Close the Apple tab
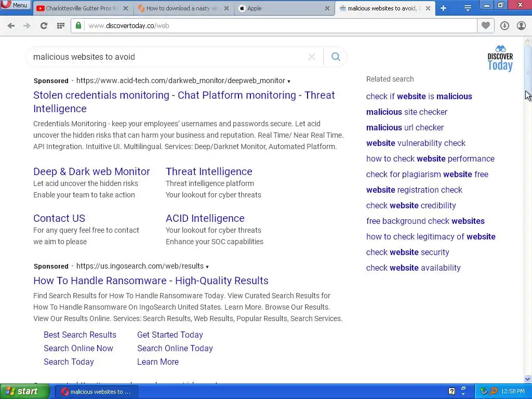Screen dimensions: 532x399 click(x=327, y=8)
